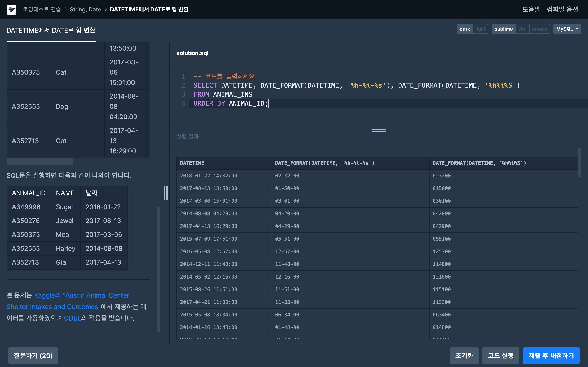This screenshot has width=588, height=367.
Task: Grab the vertical panel splitter handle
Action: [166, 193]
